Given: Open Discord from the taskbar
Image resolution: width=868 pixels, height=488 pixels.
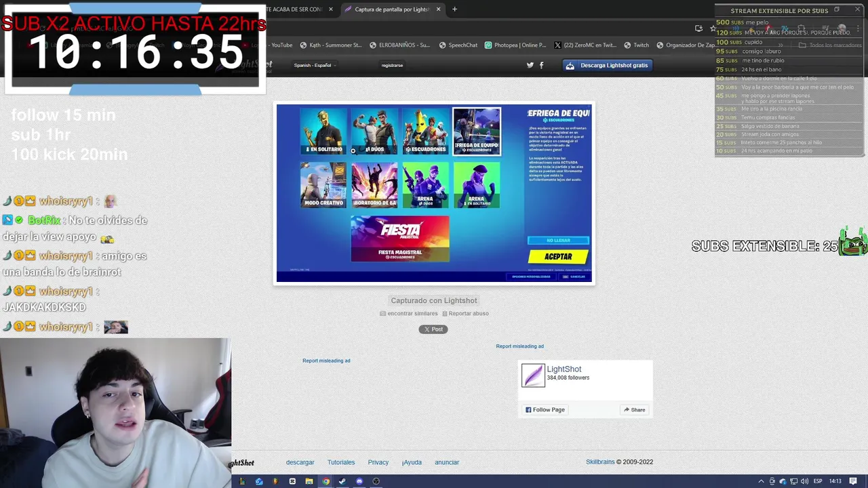Looking at the screenshot, I should click(x=359, y=481).
